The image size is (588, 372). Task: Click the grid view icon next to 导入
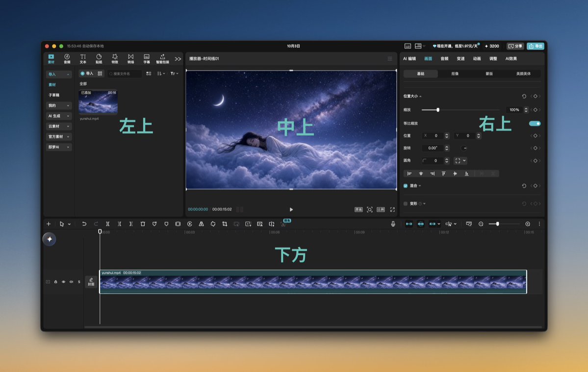pos(100,74)
